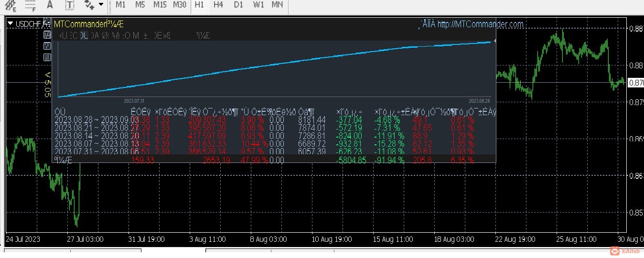Click the 417,597.09 value

(207, 136)
